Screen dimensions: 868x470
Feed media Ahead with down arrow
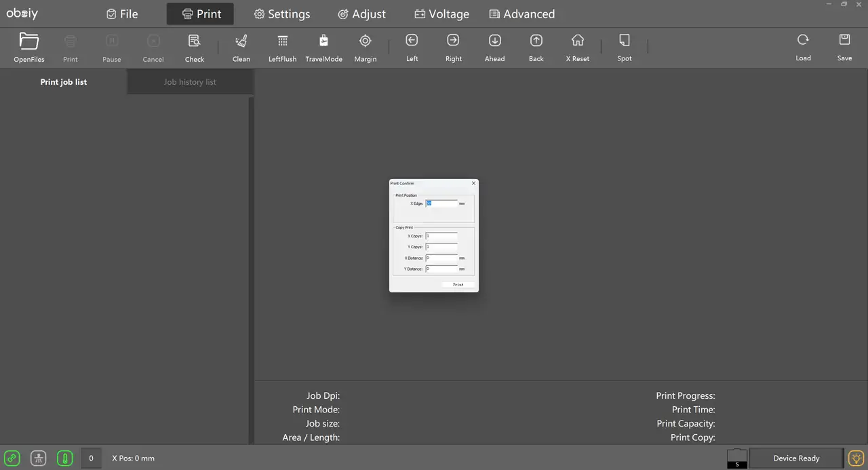(x=495, y=41)
